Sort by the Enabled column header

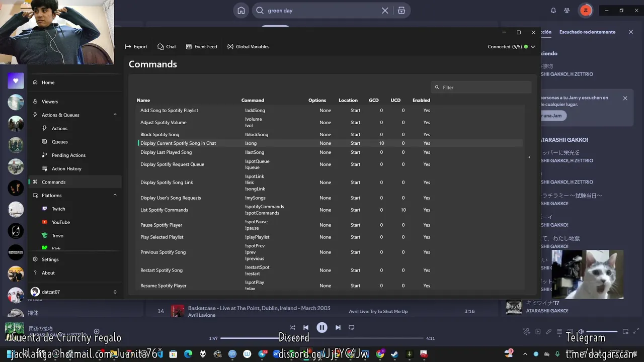click(x=421, y=100)
